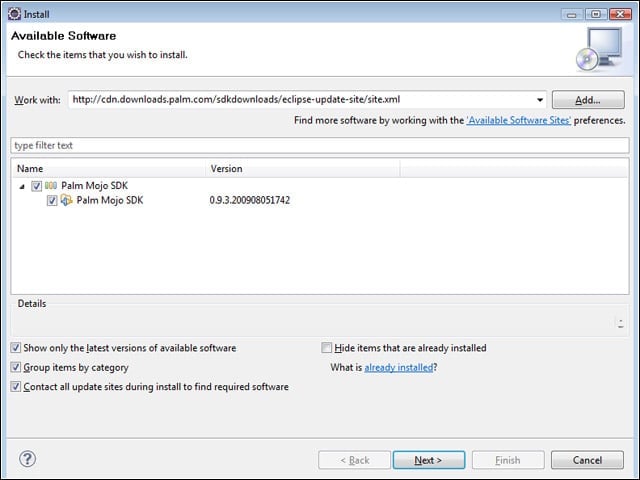Click the Palm Mojo SDK category icon
Image resolution: width=640 pixels, height=480 pixels.
pyautogui.click(x=51, y=186)
